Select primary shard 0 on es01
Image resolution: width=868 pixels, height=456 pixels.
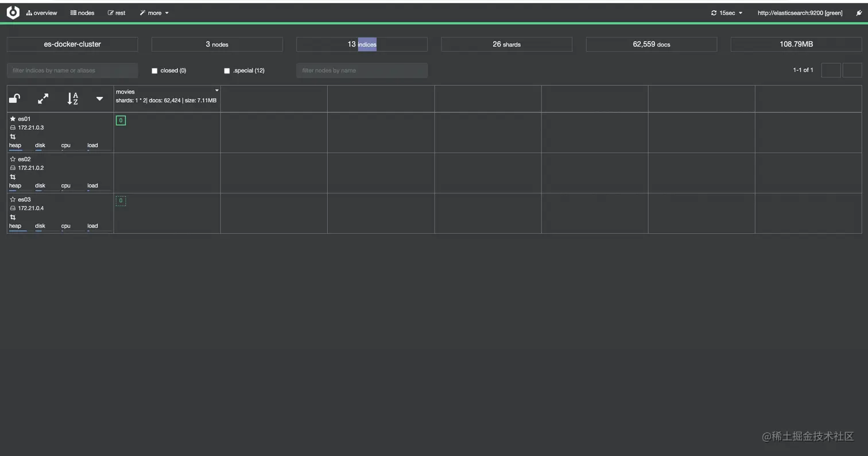pos(121,120)
